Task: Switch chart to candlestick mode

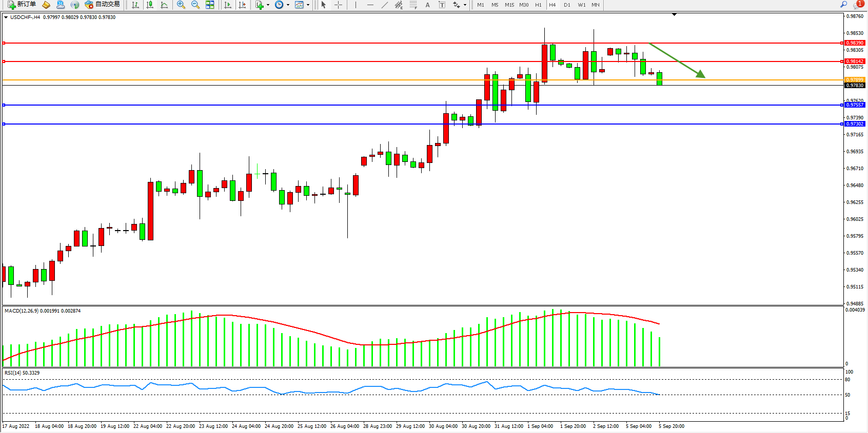Action: point(150,5)
